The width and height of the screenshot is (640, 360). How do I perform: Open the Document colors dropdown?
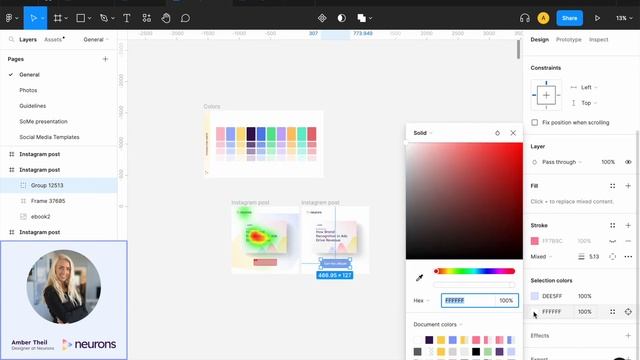(438, 324)
